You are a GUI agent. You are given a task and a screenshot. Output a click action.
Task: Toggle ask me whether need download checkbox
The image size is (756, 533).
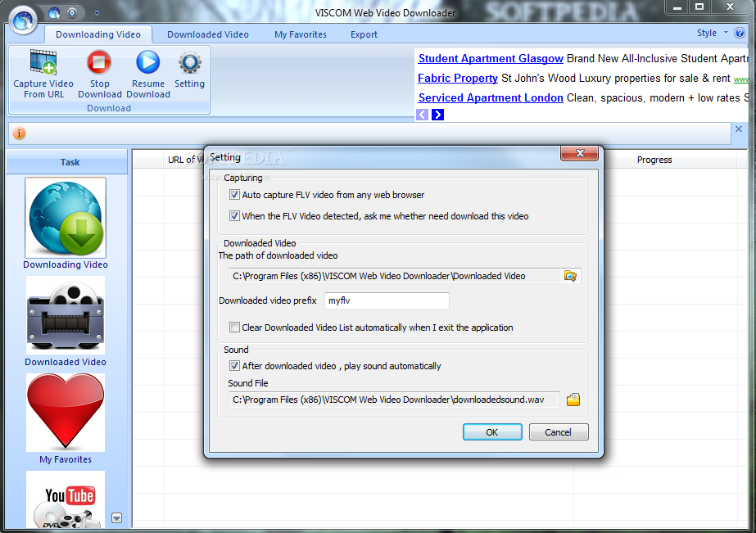[234, 216]
